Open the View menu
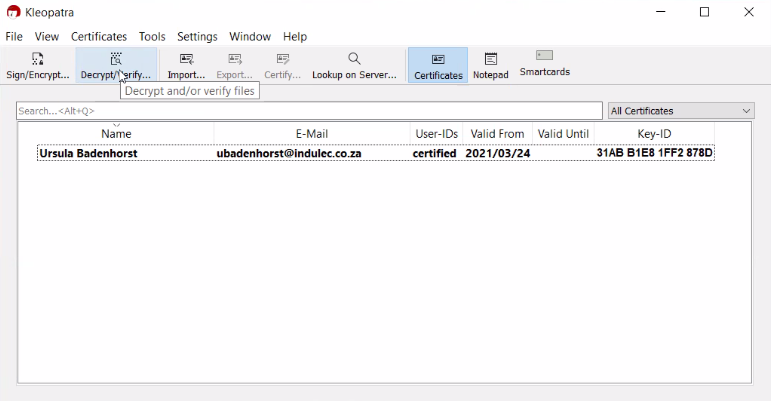Image resolution: width=771 pixels, height=401 pixels. tap(47, 37)
